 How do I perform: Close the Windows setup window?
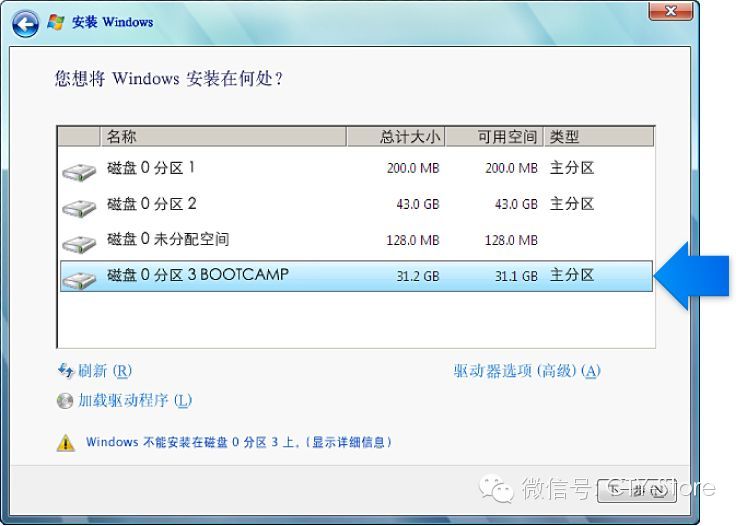672,11
